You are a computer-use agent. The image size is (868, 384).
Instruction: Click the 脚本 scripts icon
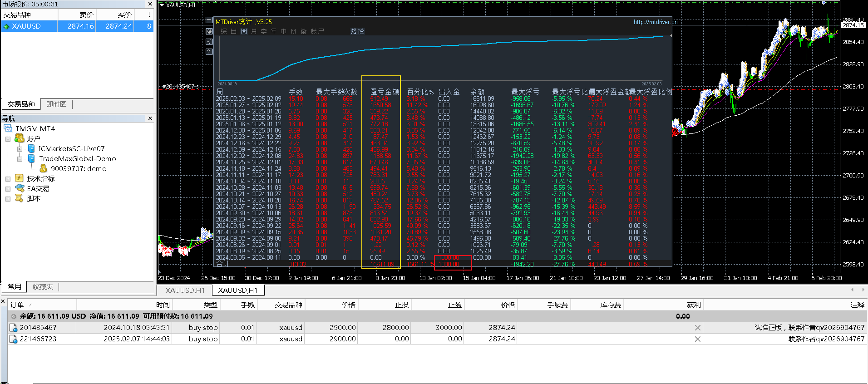click(20, 198)
